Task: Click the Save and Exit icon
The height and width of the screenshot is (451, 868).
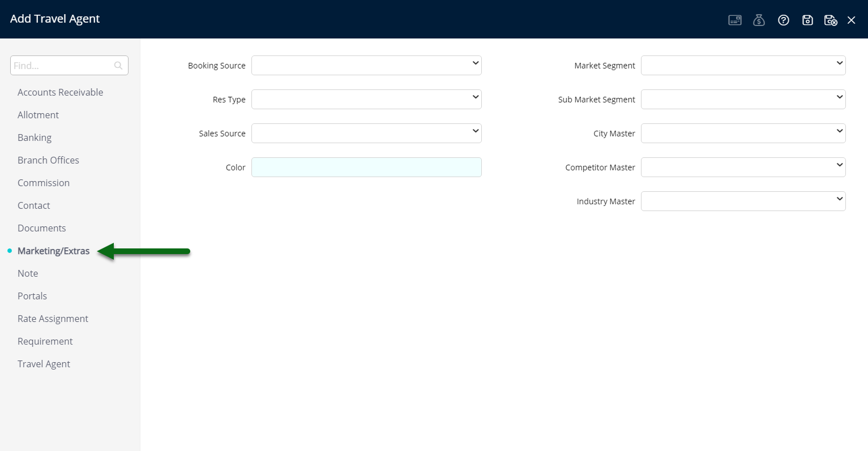Action: click(831, 20)
